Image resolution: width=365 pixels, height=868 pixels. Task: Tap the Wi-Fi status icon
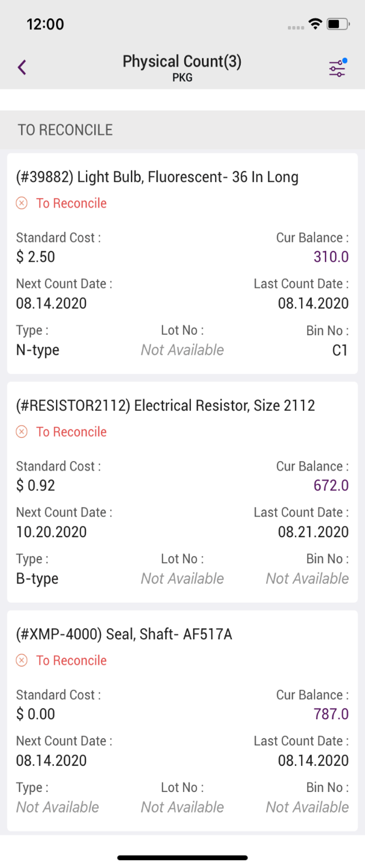[315, 24]
